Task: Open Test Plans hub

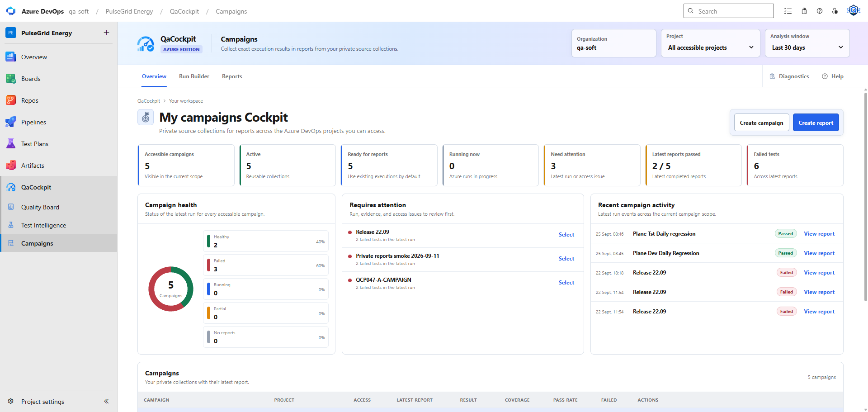Action: pos(35,144)
